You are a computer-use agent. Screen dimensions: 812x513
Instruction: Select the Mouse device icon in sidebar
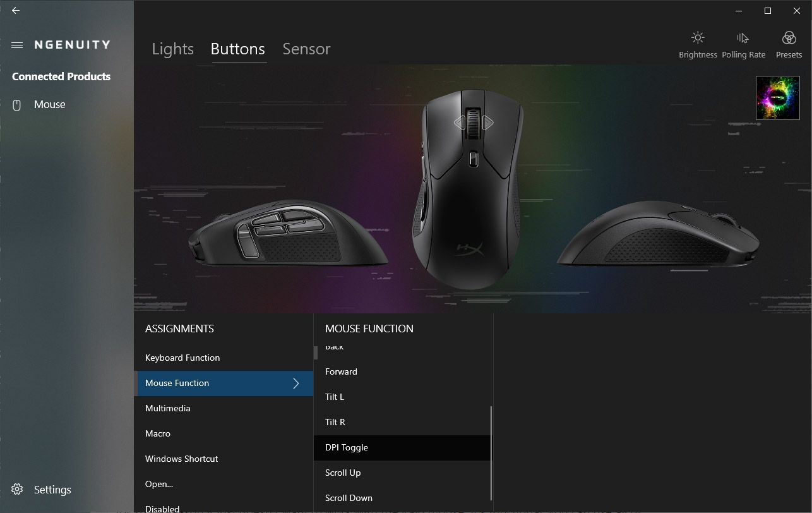tap(17, 105)
